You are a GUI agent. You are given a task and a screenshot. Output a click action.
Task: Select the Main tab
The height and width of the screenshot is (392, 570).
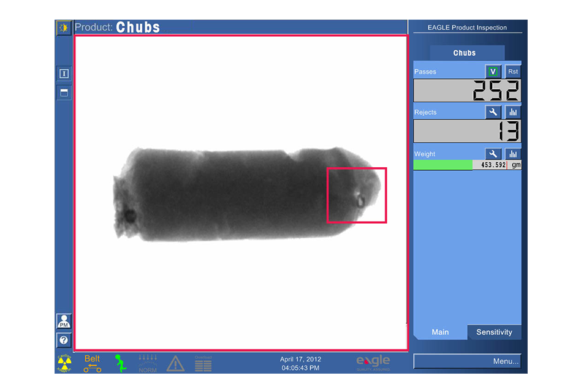pos(440,332)
